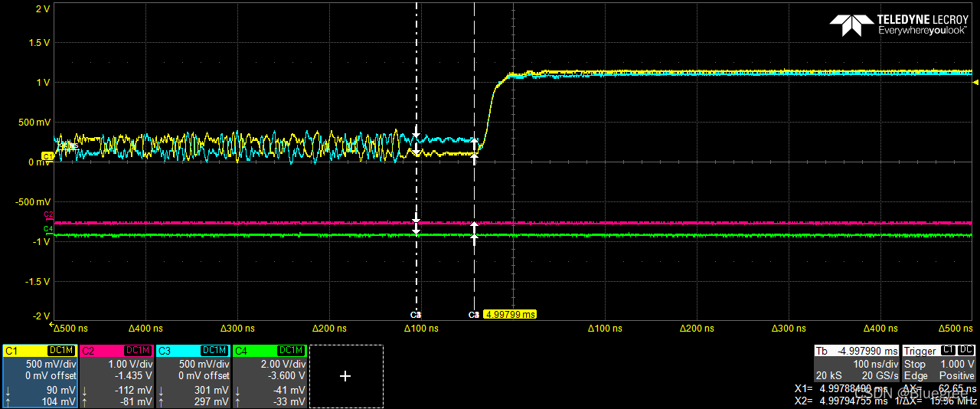Click the DC1M coupling badge on C4
980x409 pixels.
(x=291, y=351)
